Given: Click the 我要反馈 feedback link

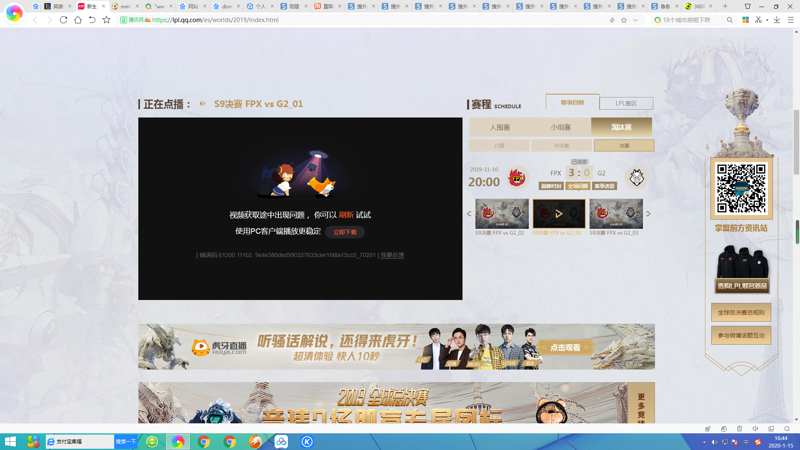Looking at the screenshot, I should coord(392,255).
